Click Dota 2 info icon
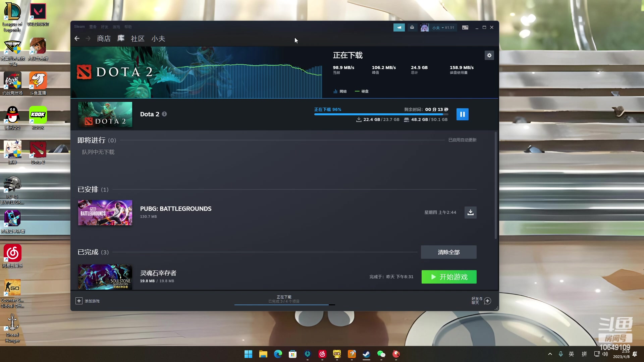Image resolution: width=644 pixels, height=362 pixels. click(x=164, y=114)
